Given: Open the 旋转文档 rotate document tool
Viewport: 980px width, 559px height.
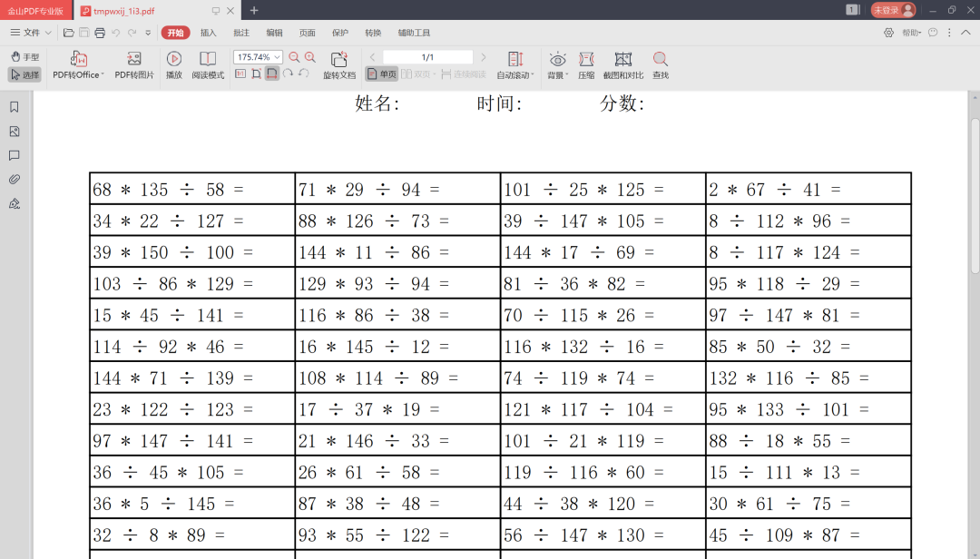Looking at the screenshot, I should [x=339, y=60].
